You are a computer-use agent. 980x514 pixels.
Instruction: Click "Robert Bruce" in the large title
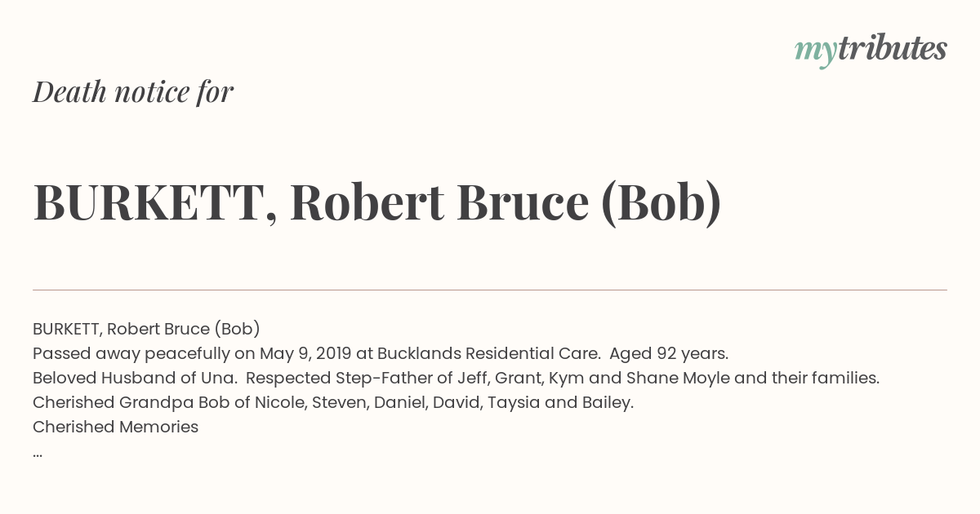coord(439,202)
